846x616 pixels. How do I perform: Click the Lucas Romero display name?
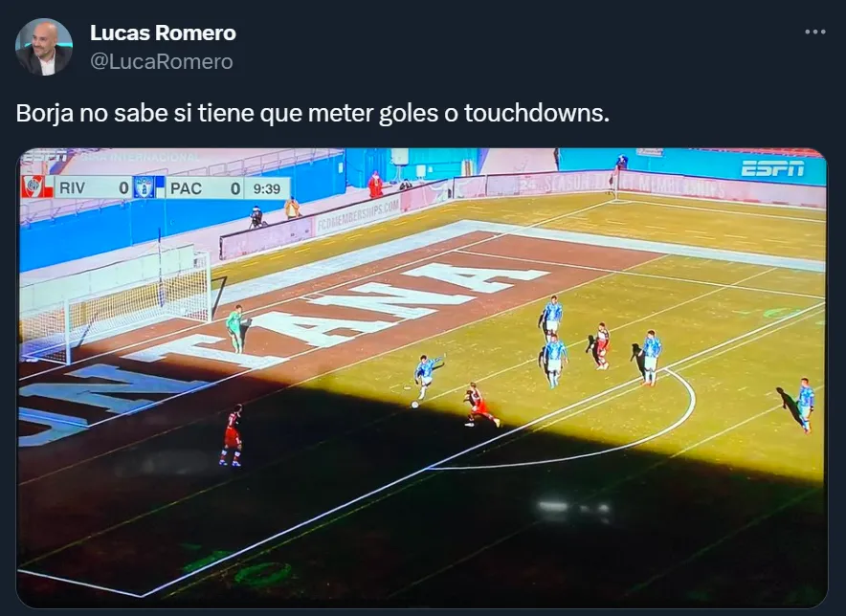click(163, 33)
